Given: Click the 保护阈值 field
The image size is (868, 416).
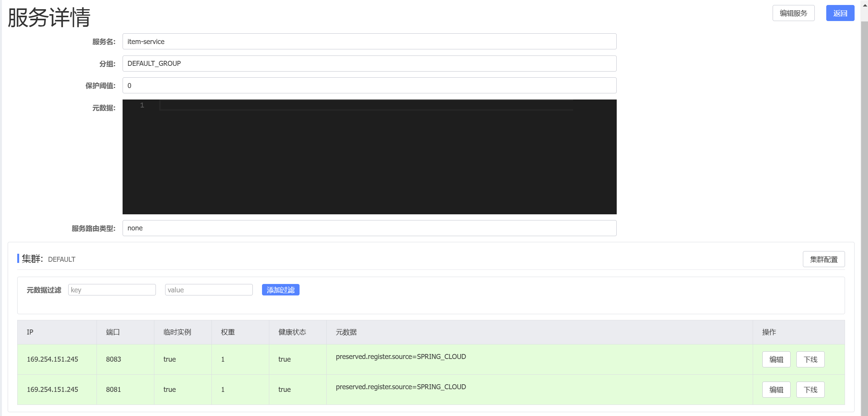Looking at the screenshot, I should [369, 86].
